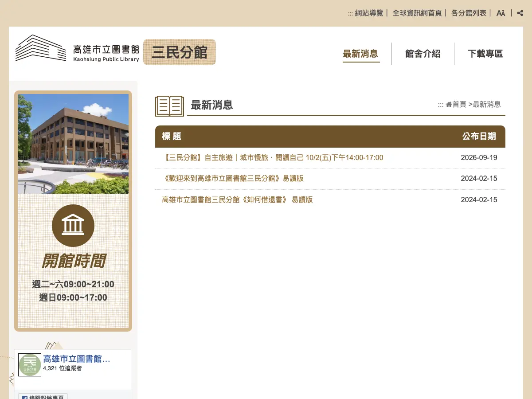The height and width of the screenshot is (399, 532).
Task: Click the 首頁 breadcrumb link
Action: [459, 104]
